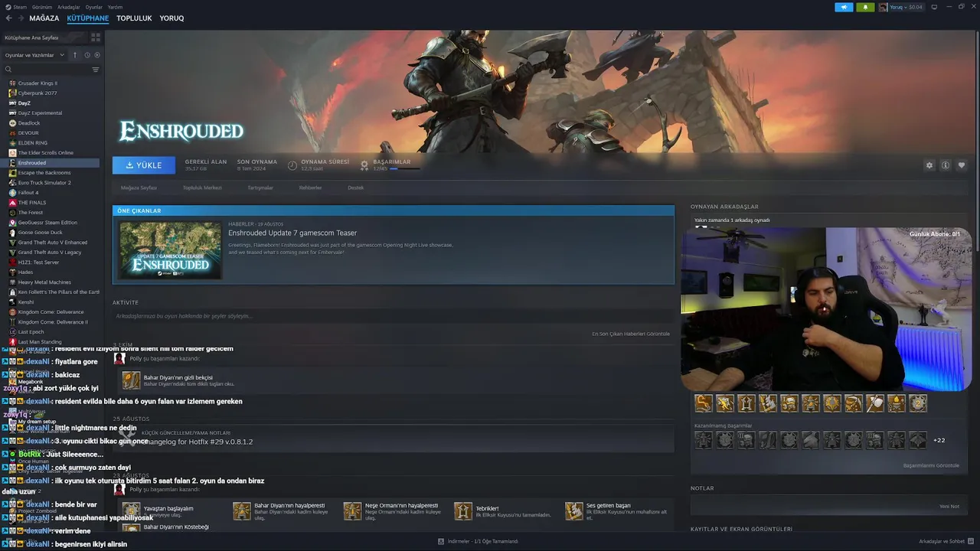Click the profile avatar in title bar
The image size is (980, 551).
click(x=884, y=7)
